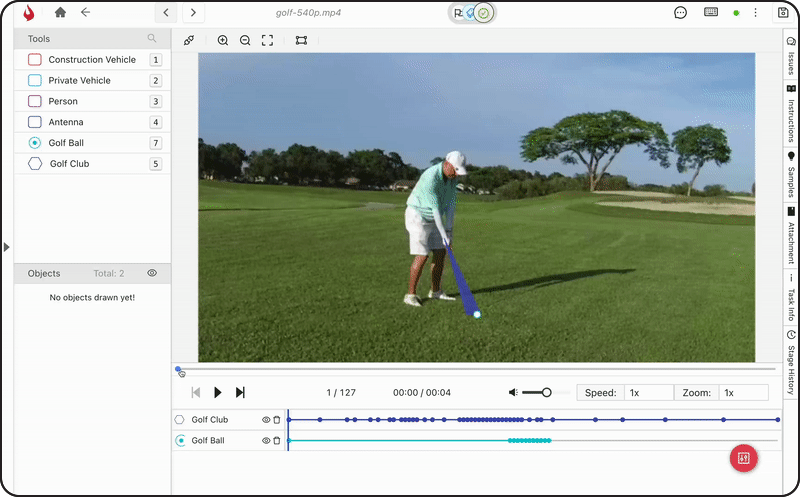
Task: Click the save icon in top bar
Action: 782,13
